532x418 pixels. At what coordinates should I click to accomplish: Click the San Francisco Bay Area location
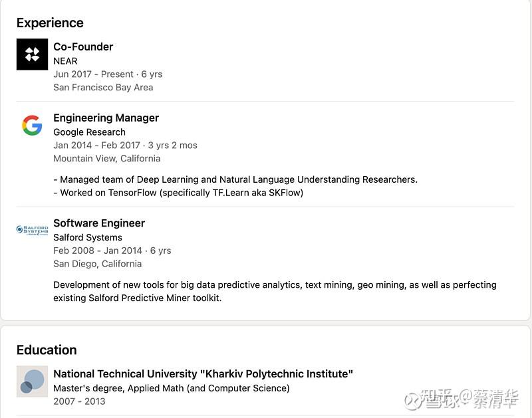pos(103,88)
